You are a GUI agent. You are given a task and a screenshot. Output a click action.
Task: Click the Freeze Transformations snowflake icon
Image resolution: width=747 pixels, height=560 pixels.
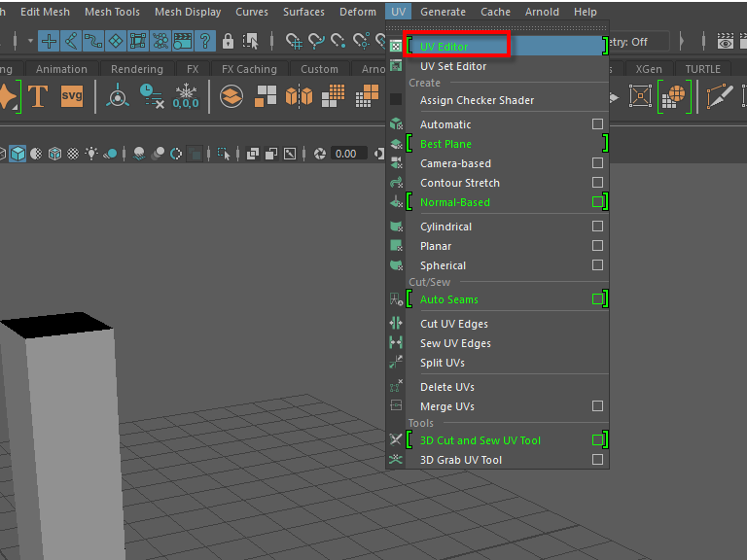(185, 96)
